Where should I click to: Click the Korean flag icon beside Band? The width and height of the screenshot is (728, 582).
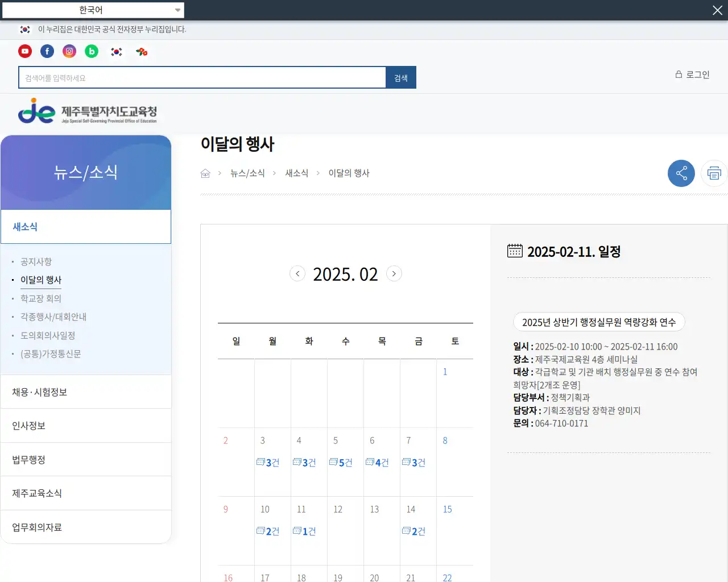click(x=117, y=52)
